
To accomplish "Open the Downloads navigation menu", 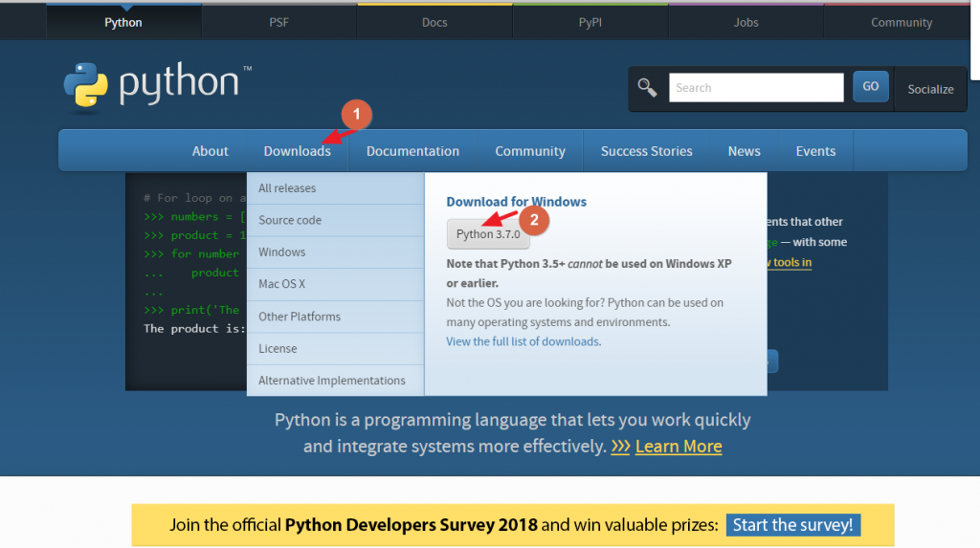I will [298, 151].
